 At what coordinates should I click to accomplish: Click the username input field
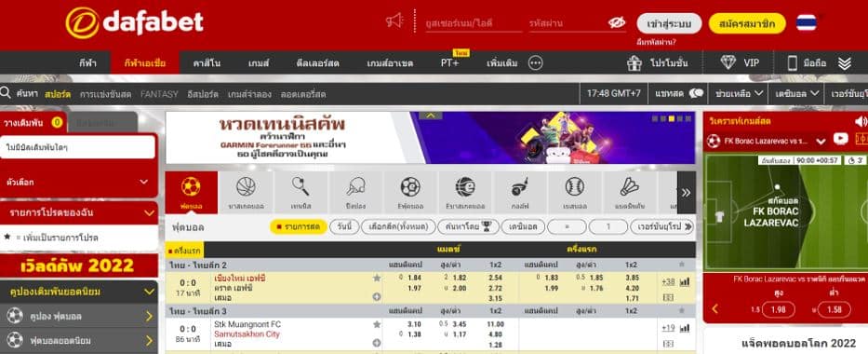tap(474, 23)
